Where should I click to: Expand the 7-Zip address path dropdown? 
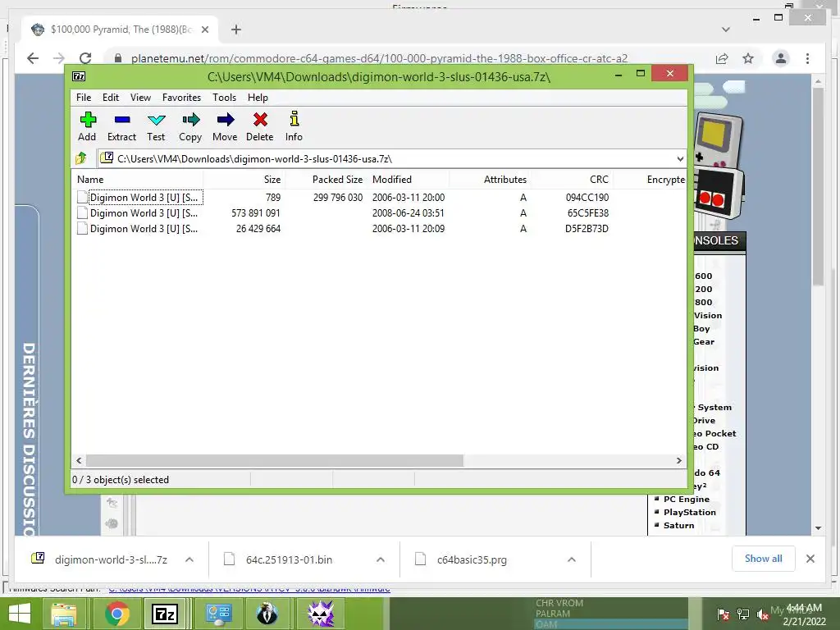pos(680,158)
